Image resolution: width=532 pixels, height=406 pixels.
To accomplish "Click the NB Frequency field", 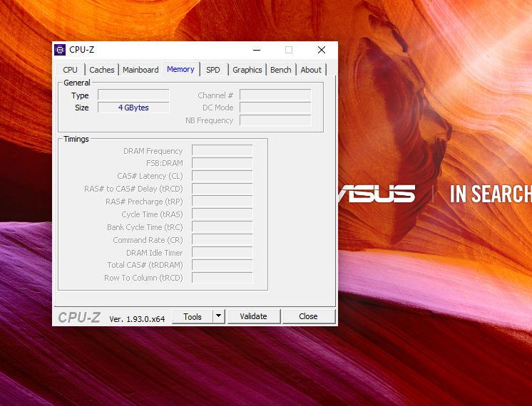I will (x=275, y=120).
